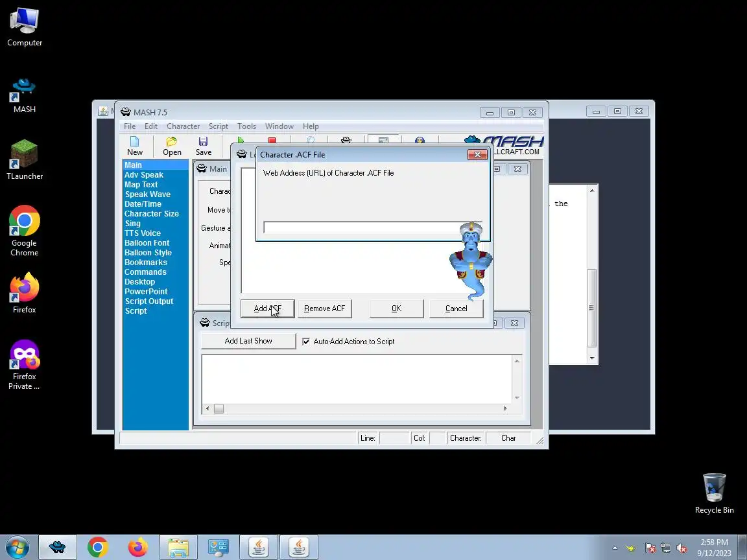The image size is (747, 560).
Task: Select the TLauncher desktop shortcut
Action: click(x=24, y=160)
